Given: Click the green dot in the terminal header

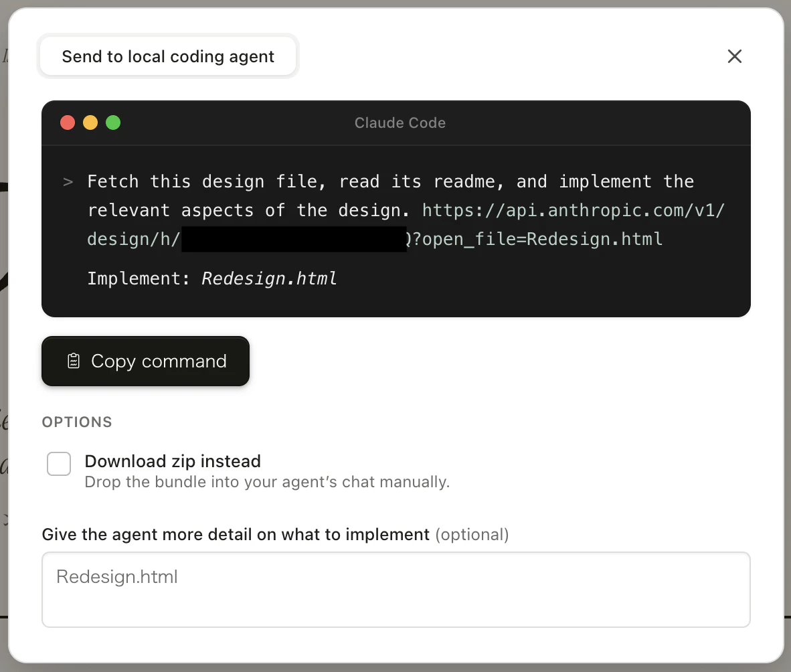Looking at the screenshot, I should click(113, 122).
